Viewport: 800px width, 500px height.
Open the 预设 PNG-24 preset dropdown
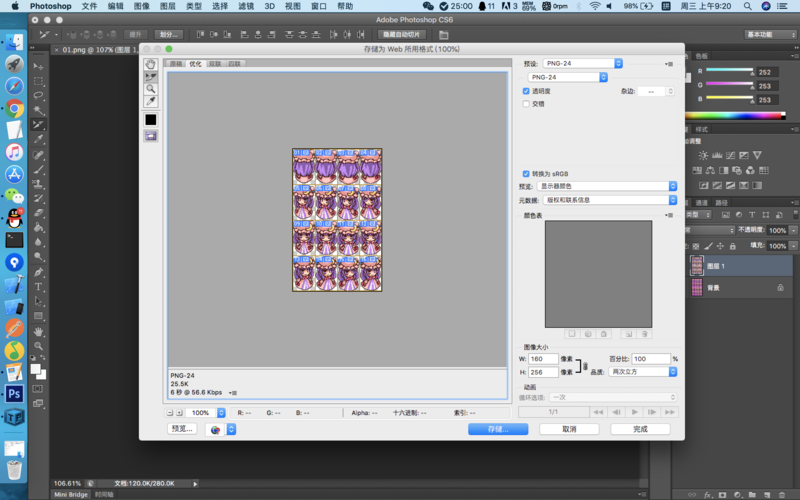[x=583, y=63]
